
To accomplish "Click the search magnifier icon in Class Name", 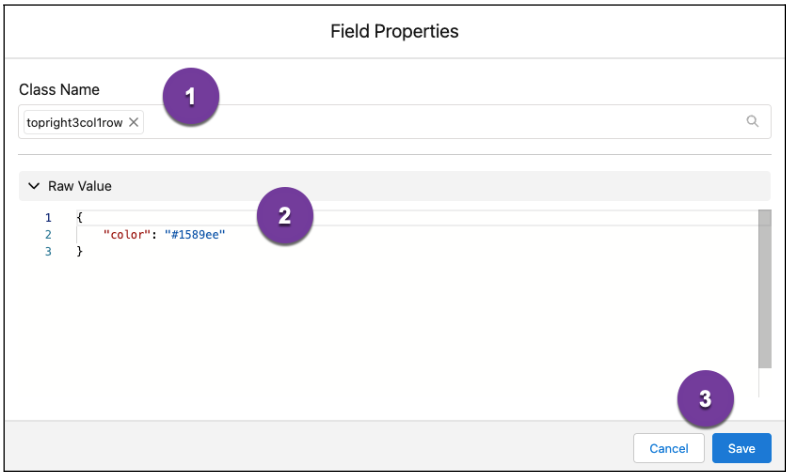I will [x=752, y=121].
